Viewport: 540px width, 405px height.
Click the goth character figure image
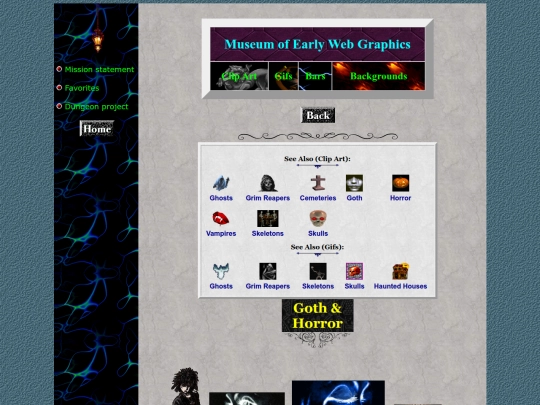click(x=186, y=386)
